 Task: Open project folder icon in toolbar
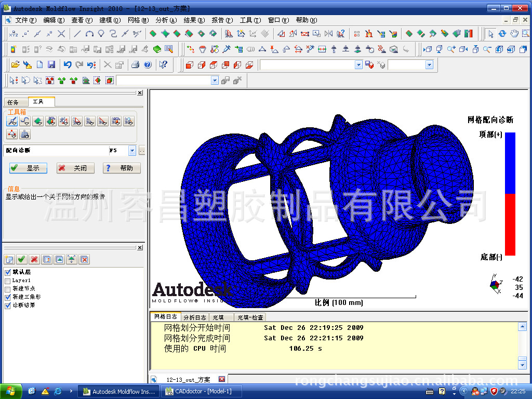click(15, 64)
